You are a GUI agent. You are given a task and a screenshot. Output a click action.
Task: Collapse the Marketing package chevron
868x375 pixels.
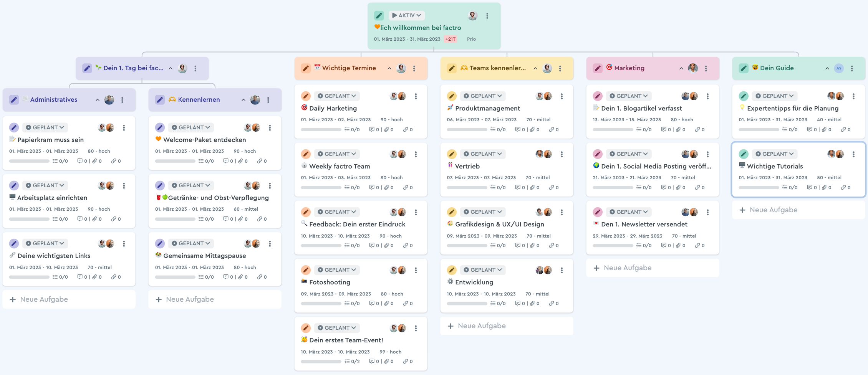pos(681,68)
